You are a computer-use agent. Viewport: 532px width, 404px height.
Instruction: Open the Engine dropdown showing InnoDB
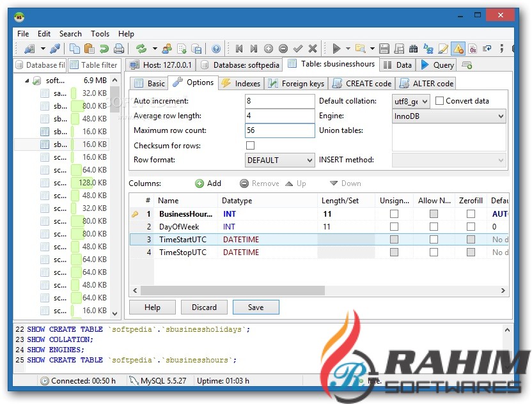coord(449,116)
